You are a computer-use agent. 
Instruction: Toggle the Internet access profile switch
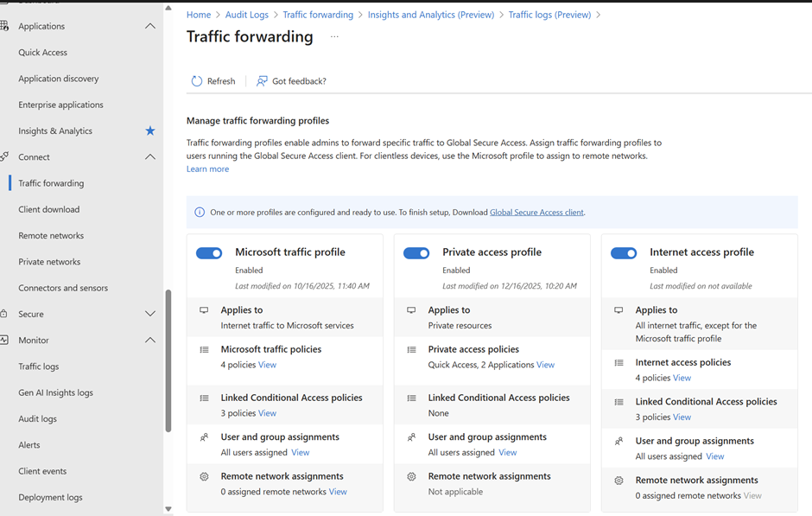click(x=624, y=253)
